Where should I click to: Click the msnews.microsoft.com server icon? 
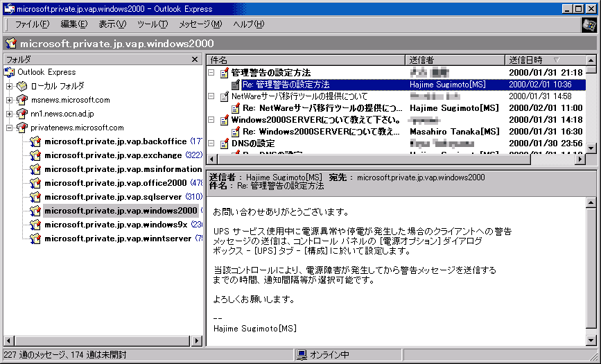22,100
